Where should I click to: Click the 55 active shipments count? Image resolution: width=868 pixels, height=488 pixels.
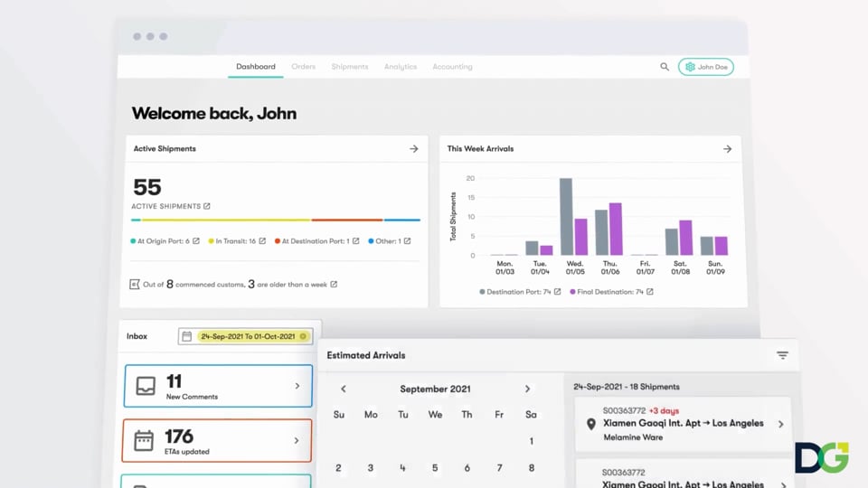[146, 187]
